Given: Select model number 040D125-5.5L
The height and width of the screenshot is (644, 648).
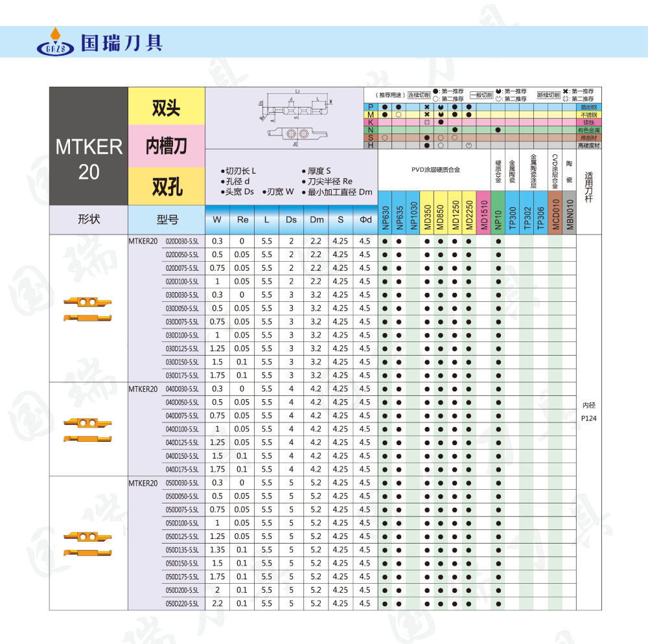Looking at the screenshot, I should (x=182, y=443).
